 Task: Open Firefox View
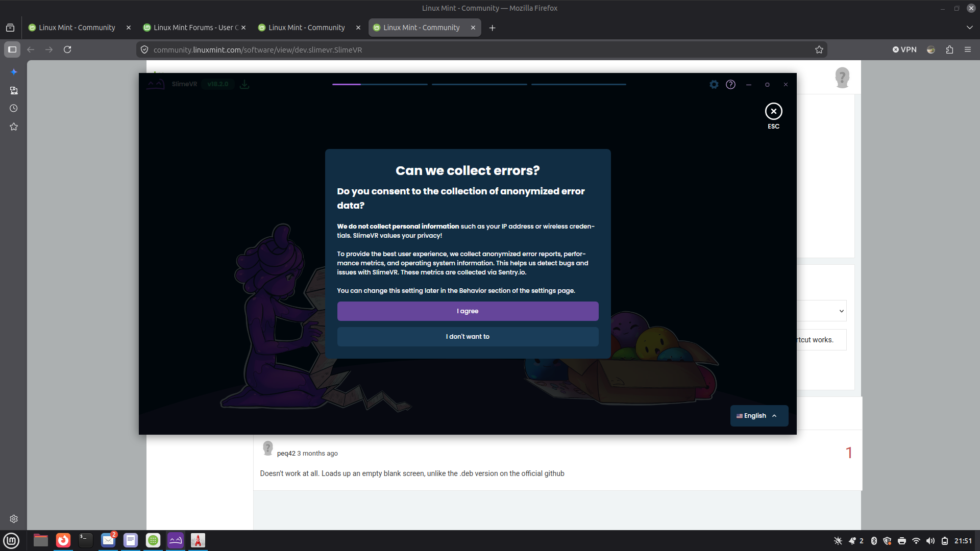[x=10, y=28]
